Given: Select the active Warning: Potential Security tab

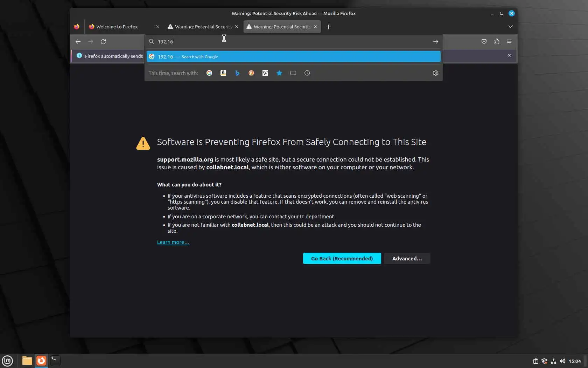Looking at the screenshot, I should click(x=282, y=27).
